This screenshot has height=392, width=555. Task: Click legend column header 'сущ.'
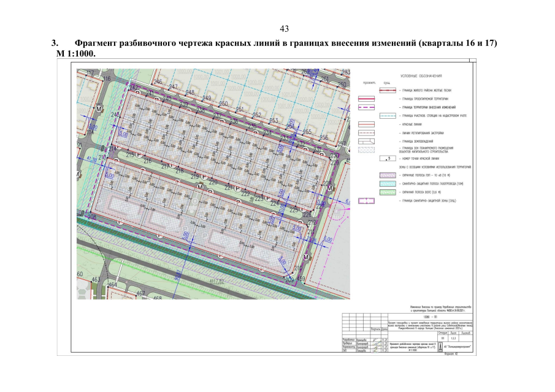click(x=387, y=83)
